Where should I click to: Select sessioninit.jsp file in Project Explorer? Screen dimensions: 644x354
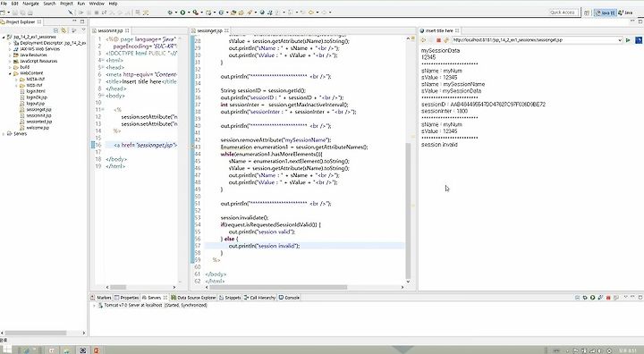(38, 115)
